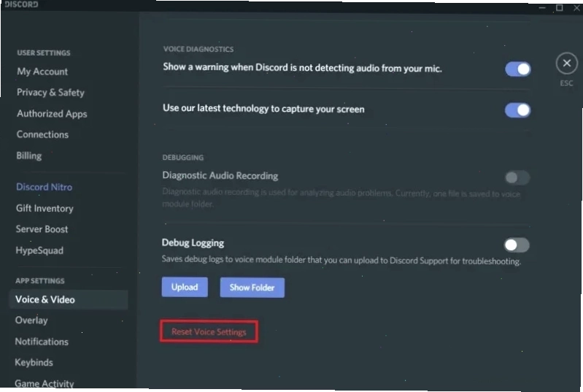
Task: Open Discord Nitro page
Action: tap(44, 187)
